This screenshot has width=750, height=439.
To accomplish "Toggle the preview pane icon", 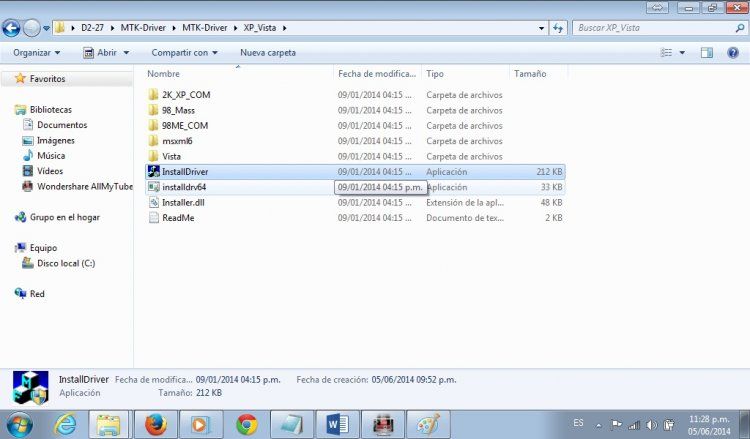I will [x=706, y=53].
